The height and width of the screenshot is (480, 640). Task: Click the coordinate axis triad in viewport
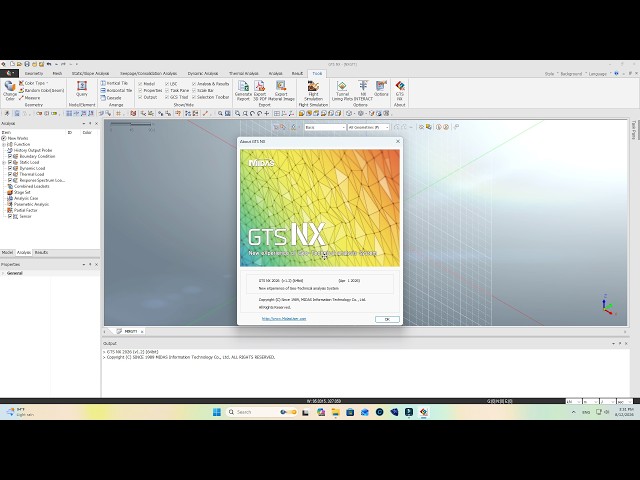[607, 304]
